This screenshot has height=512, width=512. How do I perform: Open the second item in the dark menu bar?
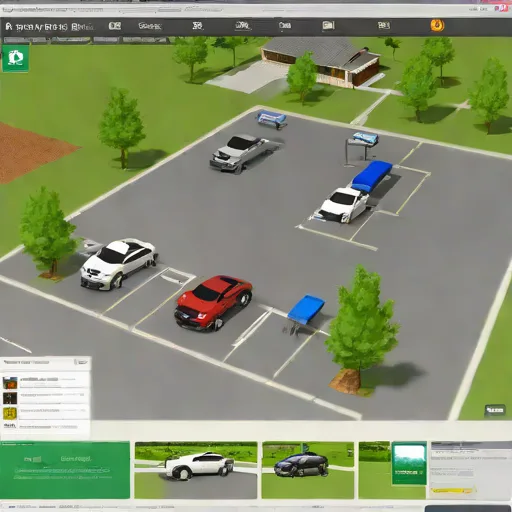(x=115, y=26)
